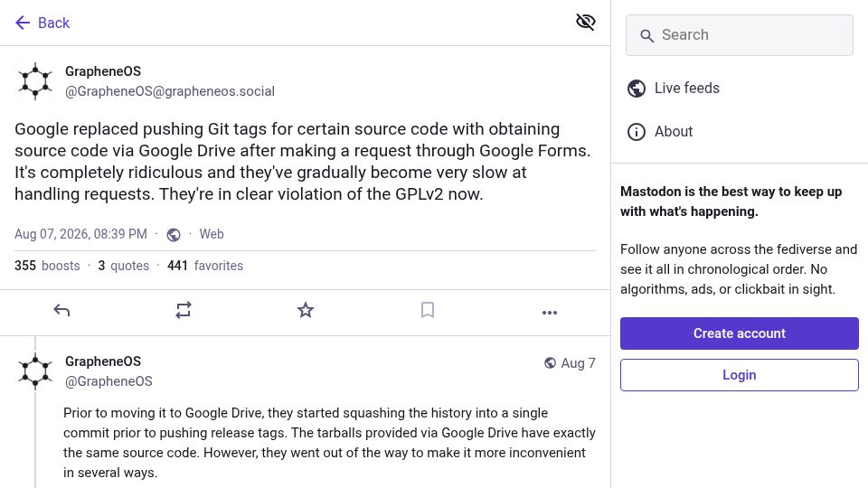
Task: Open GrapheneOS avatar in reply post
Action: point(35,371)
